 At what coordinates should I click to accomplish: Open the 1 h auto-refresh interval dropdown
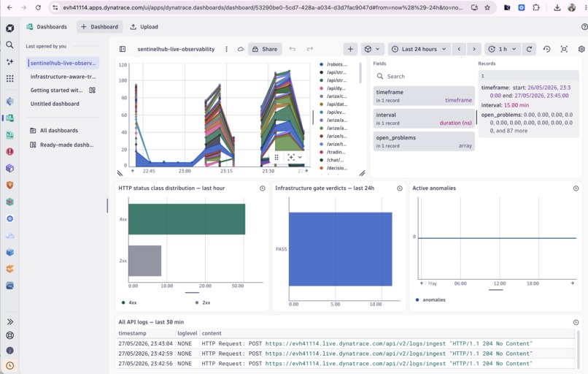pos(502,49)
